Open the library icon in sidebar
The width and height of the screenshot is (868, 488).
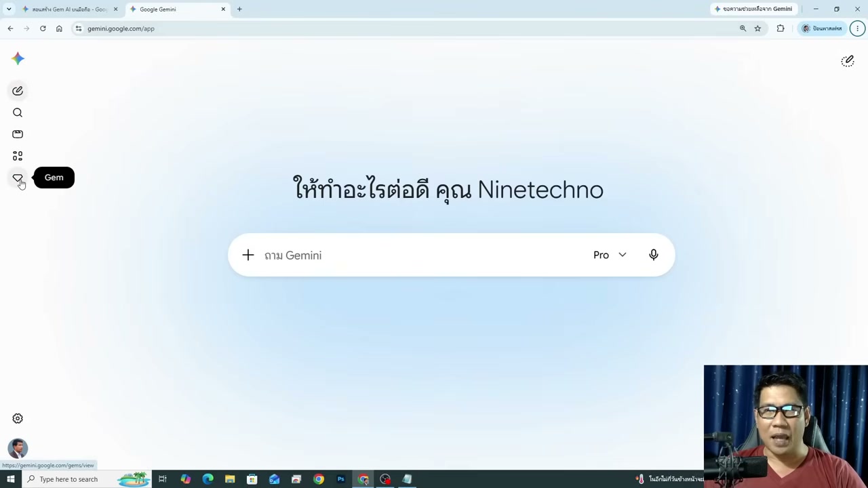[18, 134]
